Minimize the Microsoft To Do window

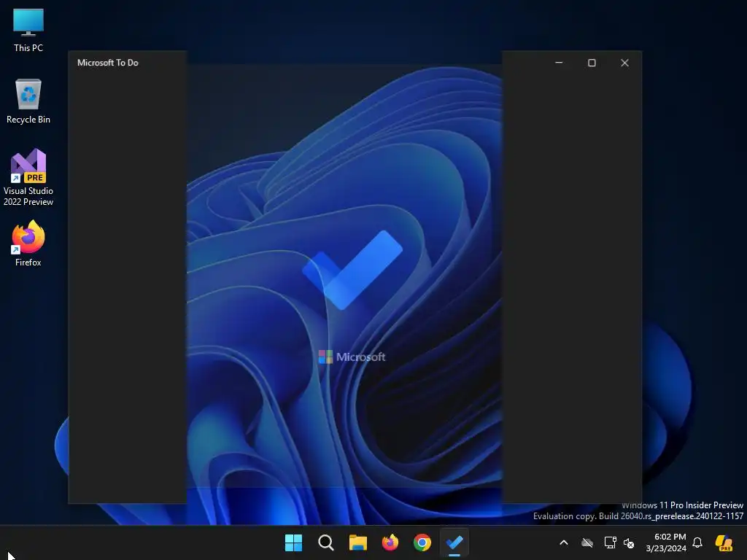tap(559, 63)
